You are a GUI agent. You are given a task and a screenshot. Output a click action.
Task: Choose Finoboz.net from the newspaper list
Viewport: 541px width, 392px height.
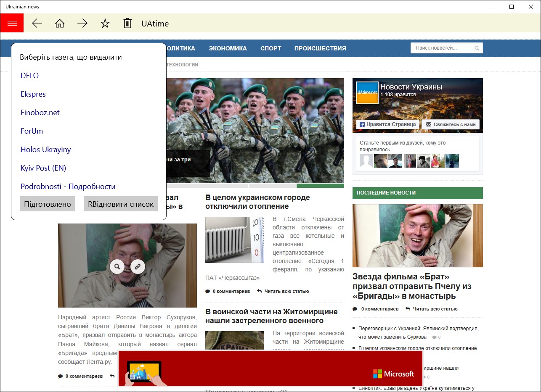point(40,113)
